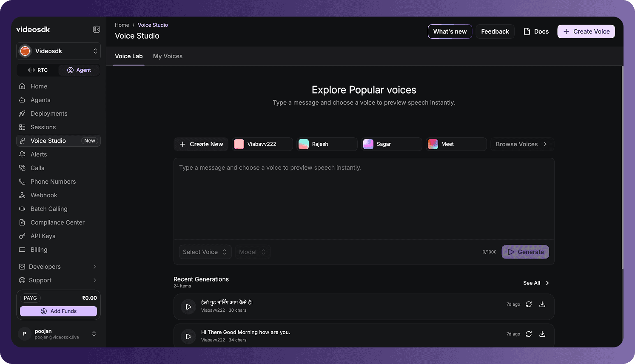Select the Viabavv222 voice chip
635x364 pixels.
(x=262, y=144)
